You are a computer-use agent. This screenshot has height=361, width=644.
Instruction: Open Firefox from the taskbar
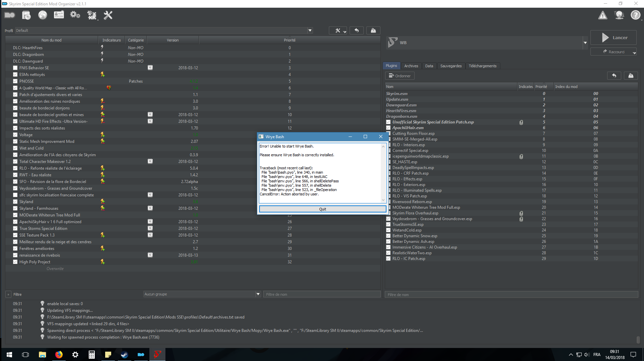tap(59, 355)
